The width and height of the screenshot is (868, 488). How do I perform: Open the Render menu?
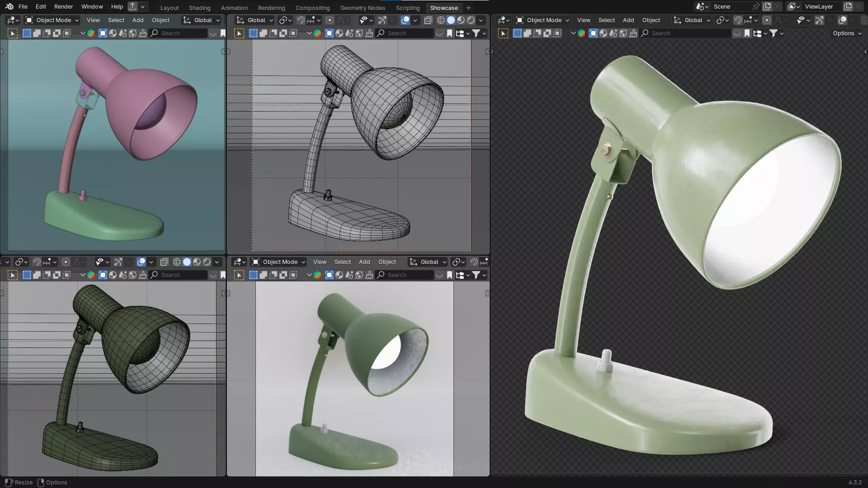(x=63, y=6)
